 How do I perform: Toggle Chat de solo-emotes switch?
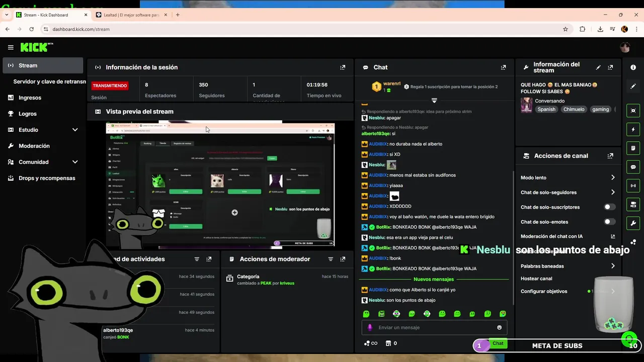pyautogui.click(x=609, y=222)
